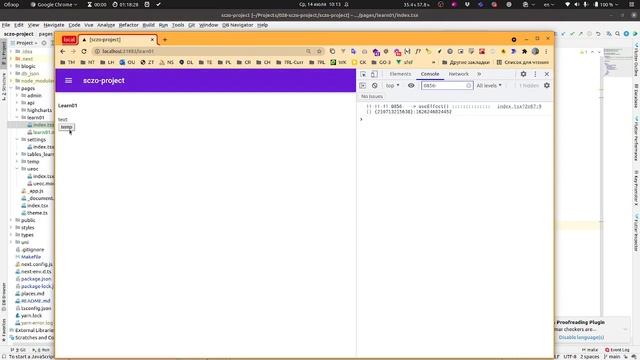This screenshot has width=640, height=360.
Task: Select yarn.lock in the project tree
Action: click(31, 316)
